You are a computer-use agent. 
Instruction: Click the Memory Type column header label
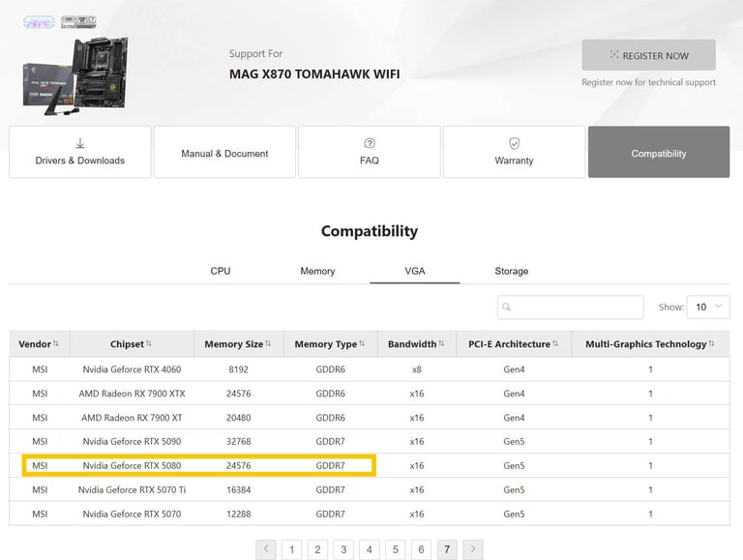tap(325, 344)
